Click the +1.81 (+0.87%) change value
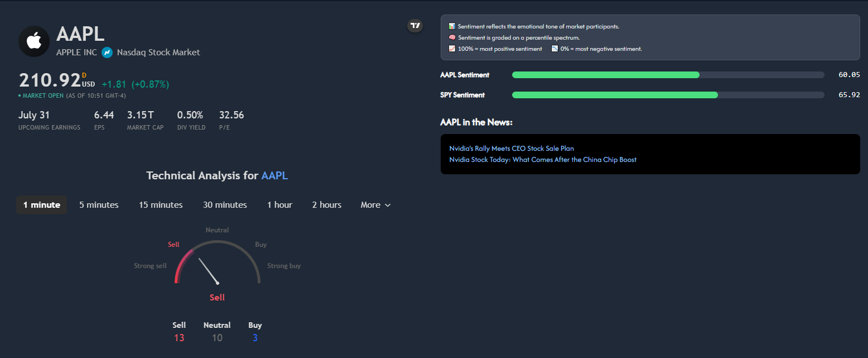Viewport: 868px width, 358px height. [x=136, y=84]
